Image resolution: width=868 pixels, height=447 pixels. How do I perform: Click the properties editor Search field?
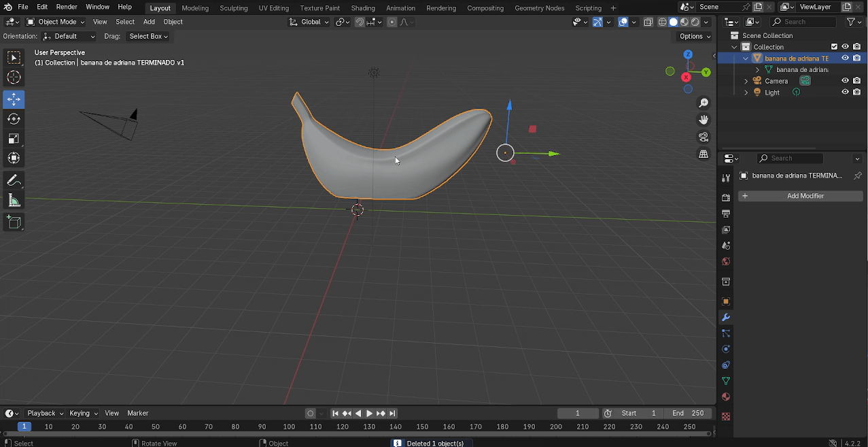tap(790, 158)
